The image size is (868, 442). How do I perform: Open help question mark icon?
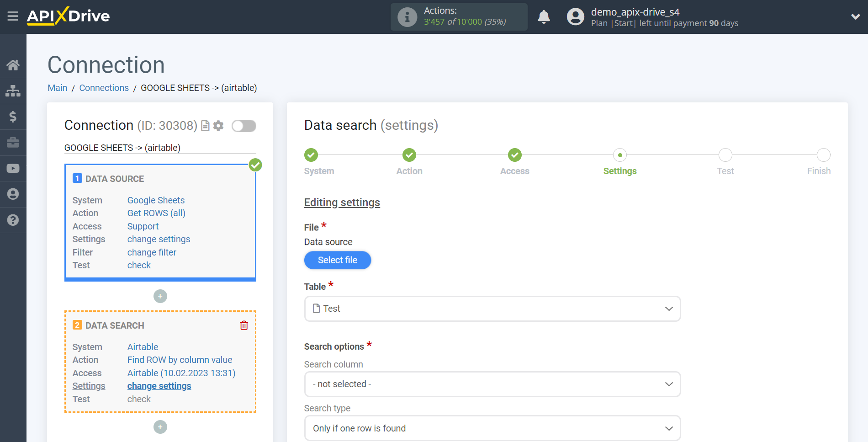(x=13, y=220)
